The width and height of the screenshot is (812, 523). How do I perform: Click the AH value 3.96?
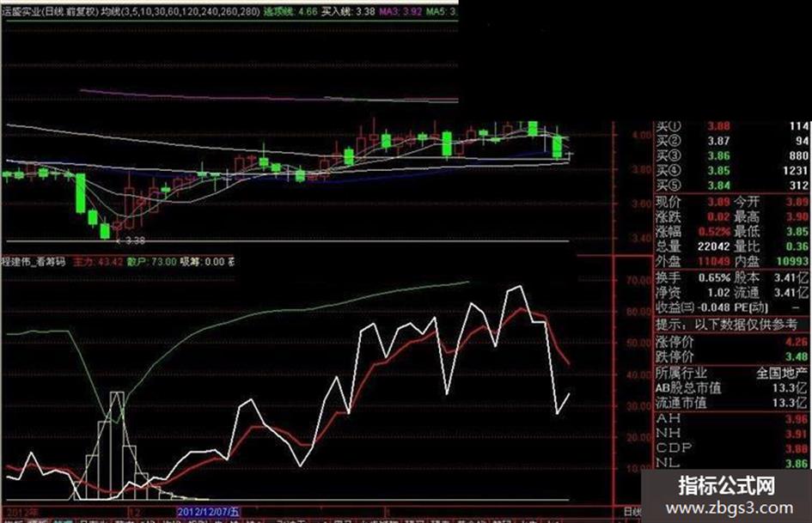tap(797, 419)
